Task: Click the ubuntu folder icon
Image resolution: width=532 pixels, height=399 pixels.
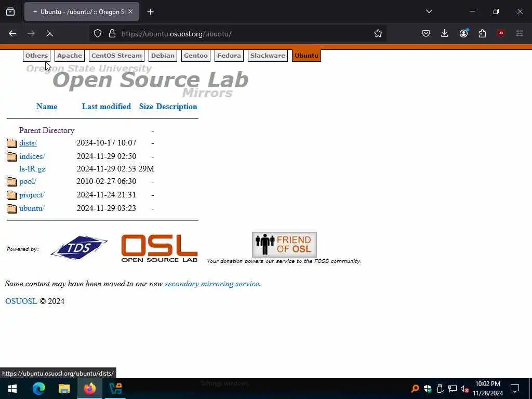Action: pyautogui.click(x=12, y=208)
